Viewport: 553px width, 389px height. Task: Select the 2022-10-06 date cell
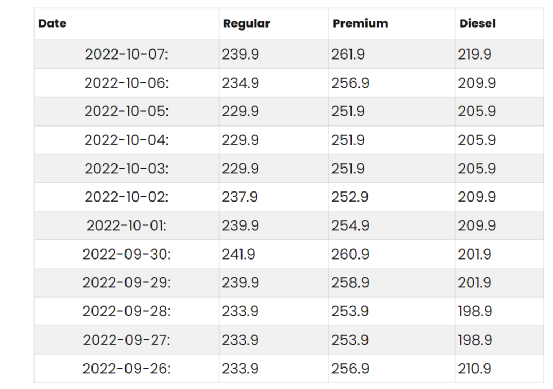click(127, 83)
